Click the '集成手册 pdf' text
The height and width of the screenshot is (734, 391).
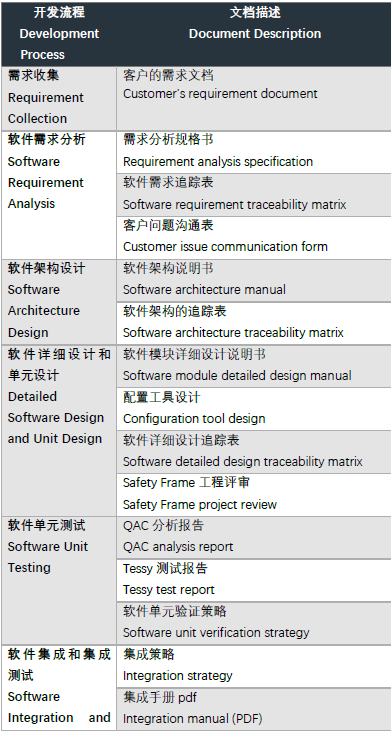click(160, 697)
